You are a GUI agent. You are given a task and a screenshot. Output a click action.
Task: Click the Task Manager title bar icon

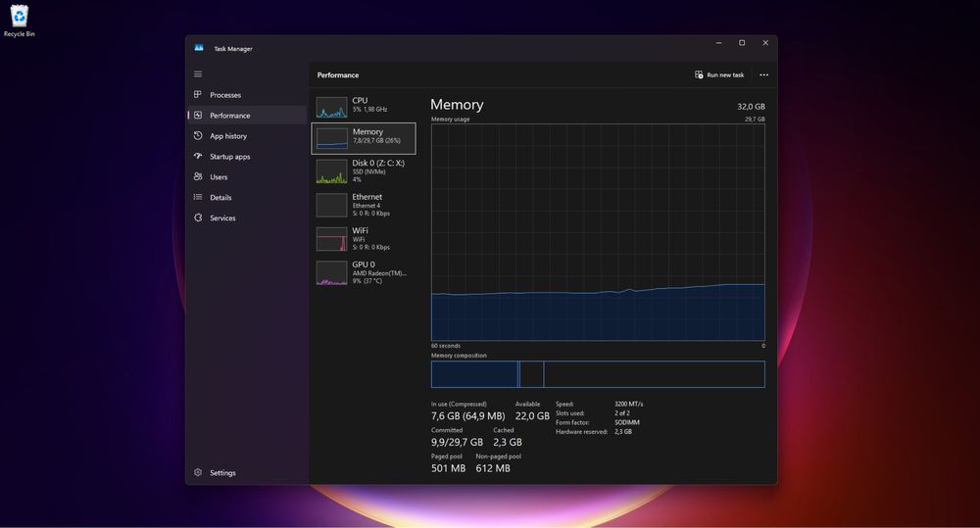tap(199, 48)
